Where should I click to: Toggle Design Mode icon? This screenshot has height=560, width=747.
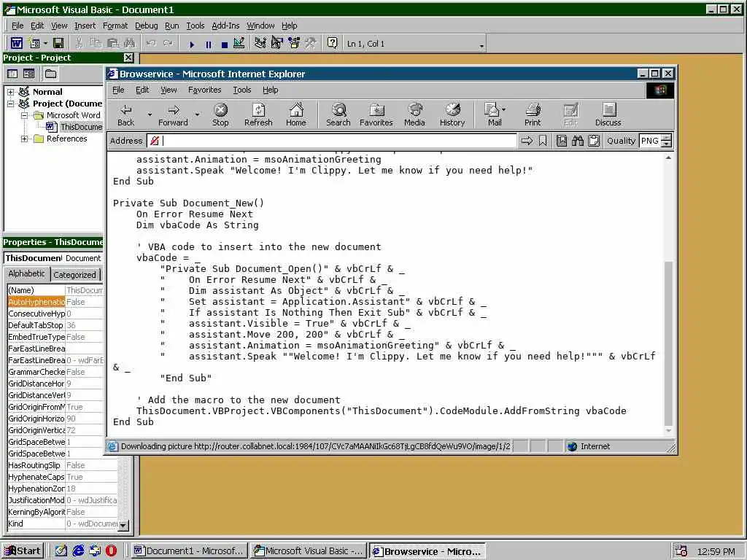pos(239,43)
